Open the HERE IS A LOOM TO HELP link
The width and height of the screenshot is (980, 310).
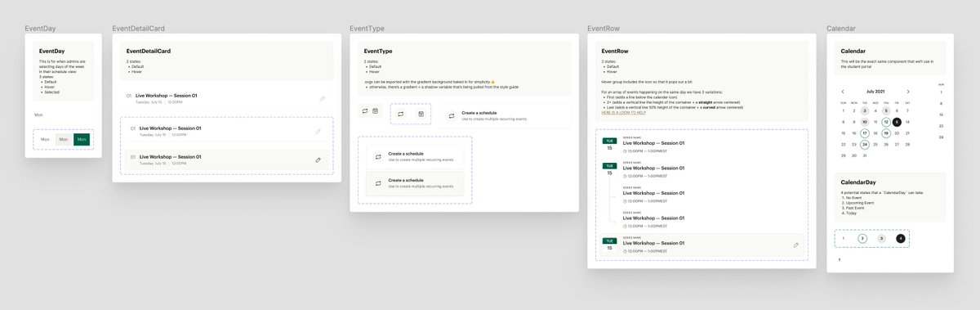(x=623, y=113)
